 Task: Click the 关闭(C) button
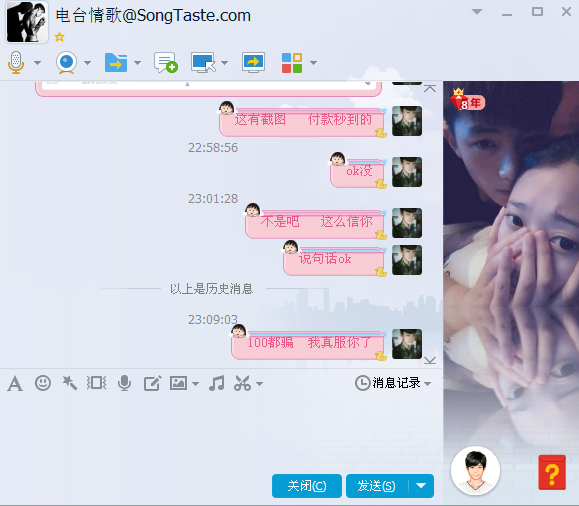(307, 486)
